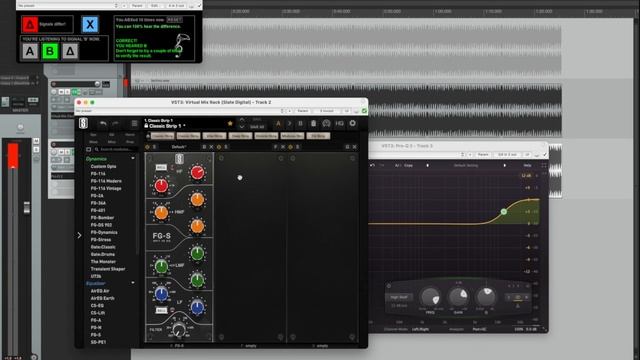640x360 pixels.
Task: Click the headphone icon in Virtual Mix Rack toolbar
Action: click(x=326, y=123)
